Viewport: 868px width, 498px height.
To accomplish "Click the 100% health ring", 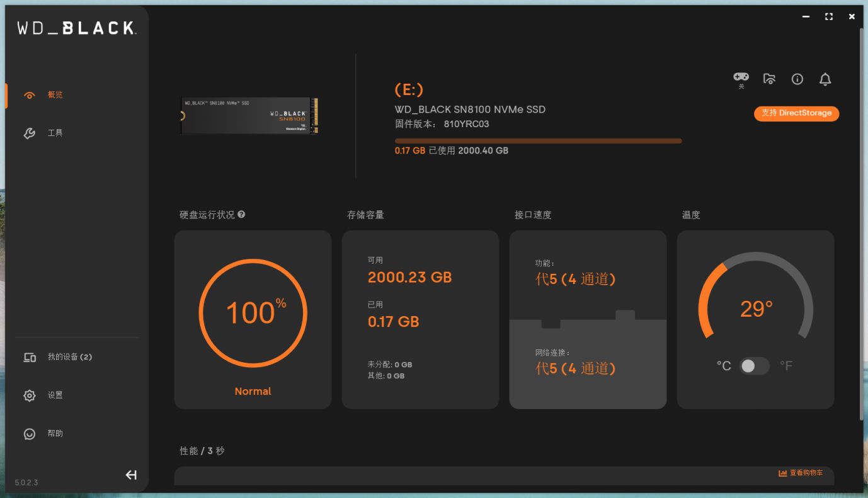I will click(x=253, y=313).
